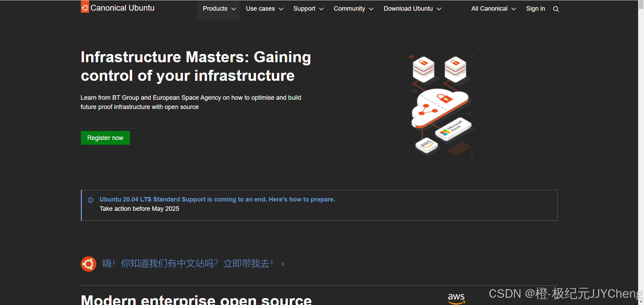The image size is (644, 305).
Task: Open the Chinese website link text
Action: pyautogui.click(x=188, y=264)
